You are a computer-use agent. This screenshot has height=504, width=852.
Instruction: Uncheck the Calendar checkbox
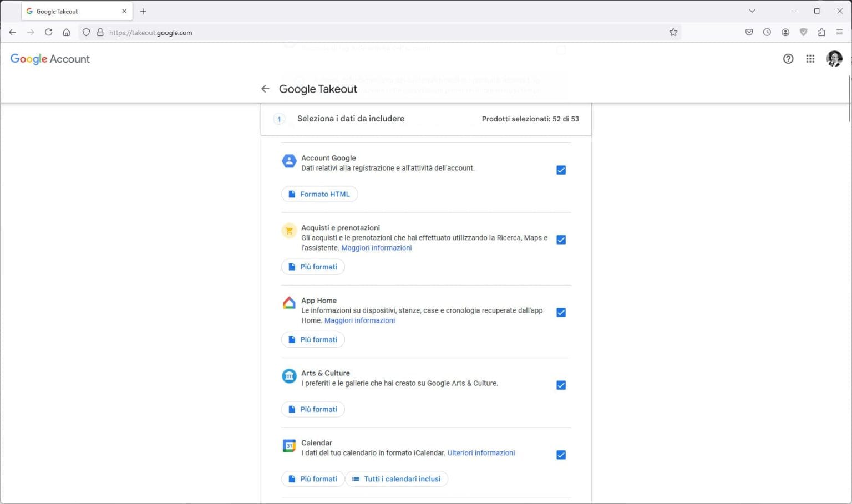tap(561, 455)
